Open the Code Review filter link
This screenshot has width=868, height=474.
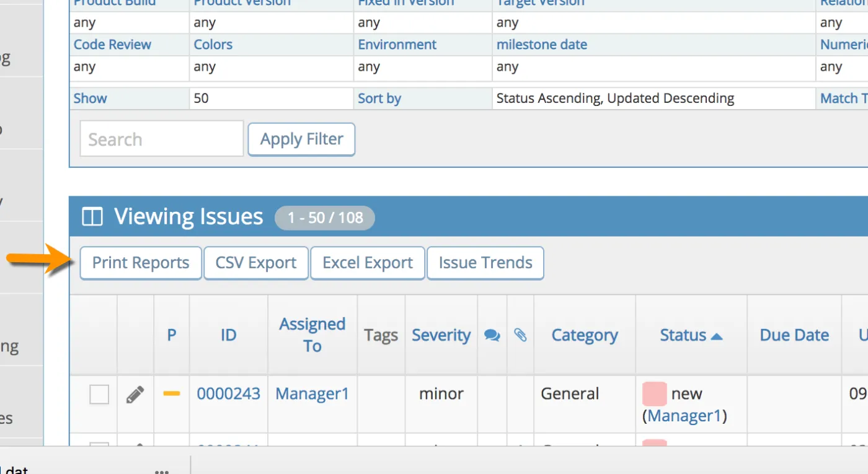pos(112,45)
